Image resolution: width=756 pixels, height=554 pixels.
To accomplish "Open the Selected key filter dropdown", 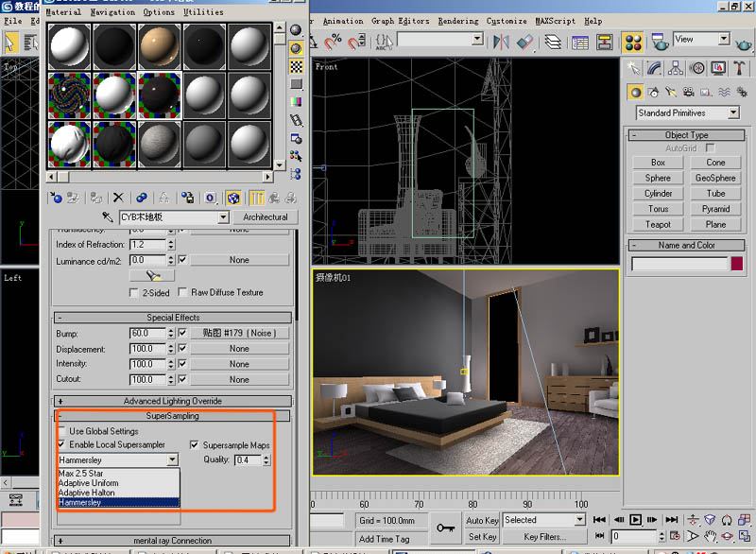I will (579, 520).
